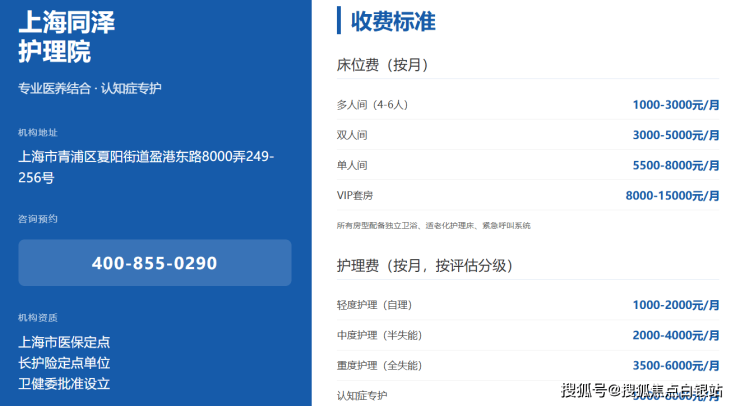Click the row label 认知症专护
The image size is (740, 406).
tap(362, 396)
